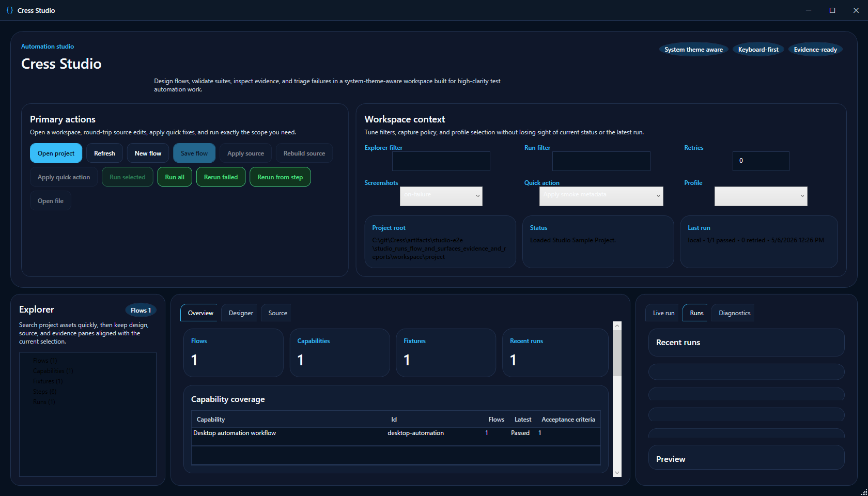Click the System theme aware badge

(693, 50)
